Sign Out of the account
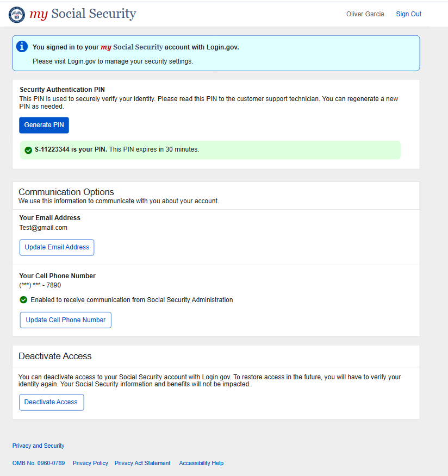Image resolution: width=448 pixels, height=476 pixels. click(x=408, y=14)
